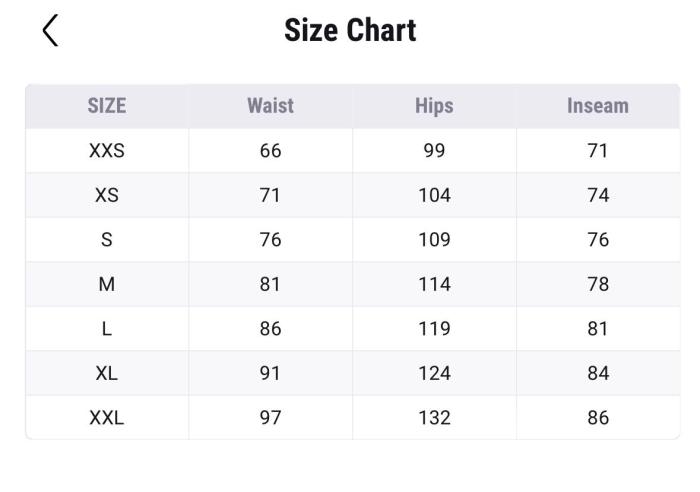Pick the XL size label
Screen dimensions: 700x492
click(x=107, y=373)
